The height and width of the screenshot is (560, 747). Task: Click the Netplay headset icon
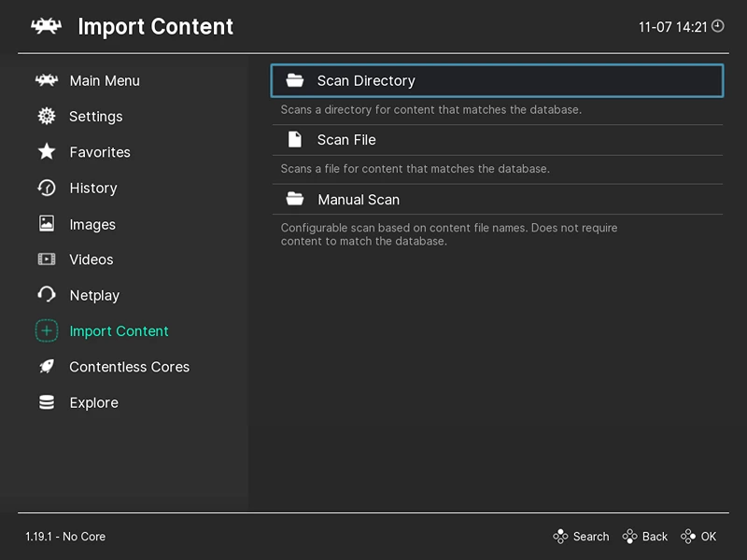coord(46,295)
